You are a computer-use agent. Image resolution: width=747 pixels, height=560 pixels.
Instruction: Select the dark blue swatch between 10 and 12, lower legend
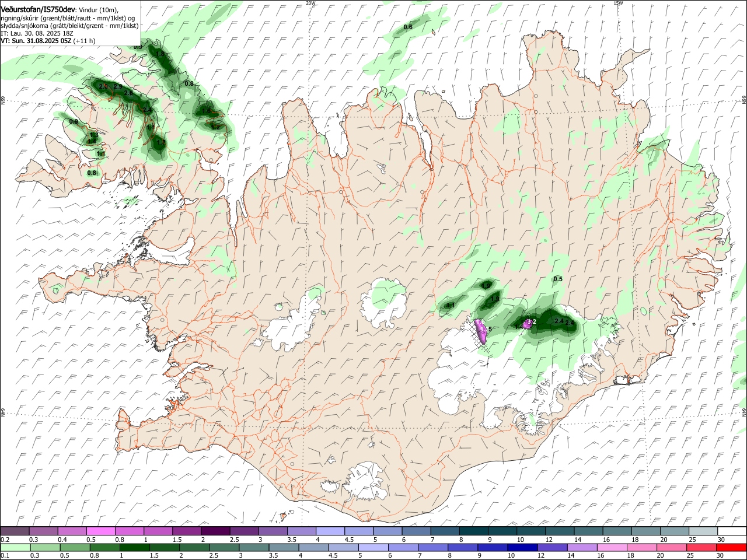pos(522,547)
